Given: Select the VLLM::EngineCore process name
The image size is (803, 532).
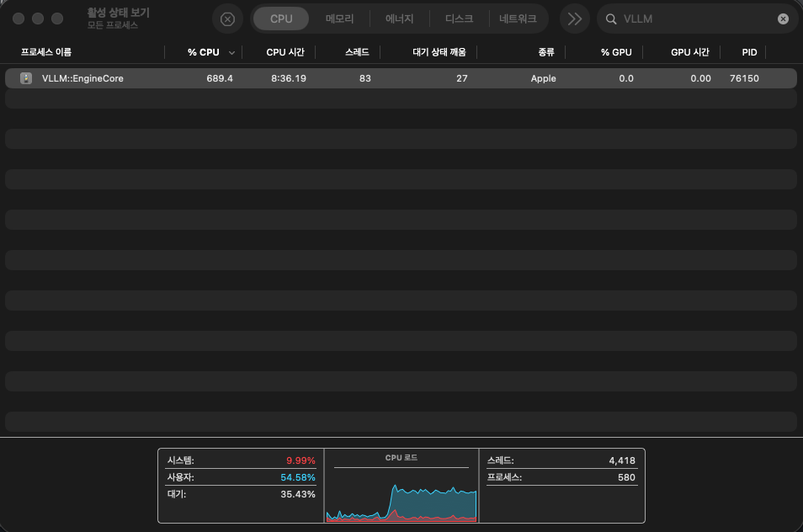Looking at the screenshot, I should (82, 78).
